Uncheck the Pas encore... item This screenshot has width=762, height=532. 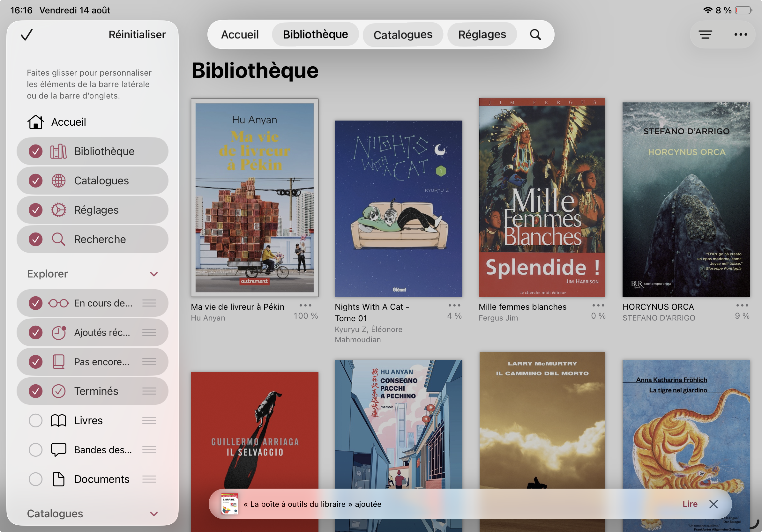(35, 361)
